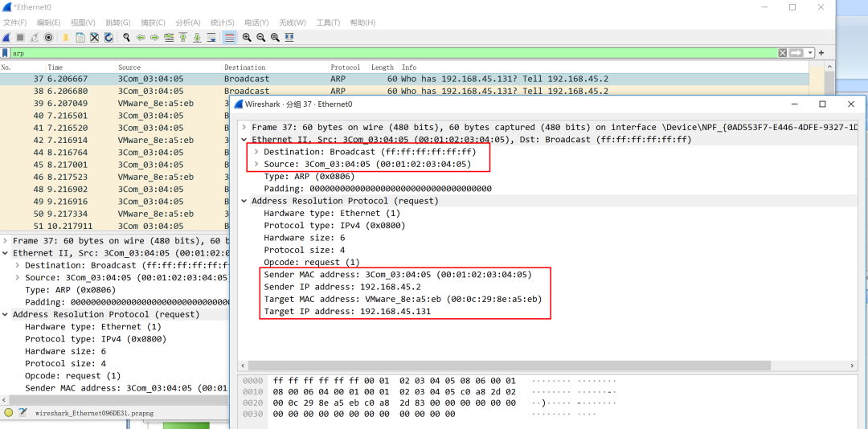Select packet 39 from VMware_8e:a5:eb
868x429 pixels.
point(115,104)
